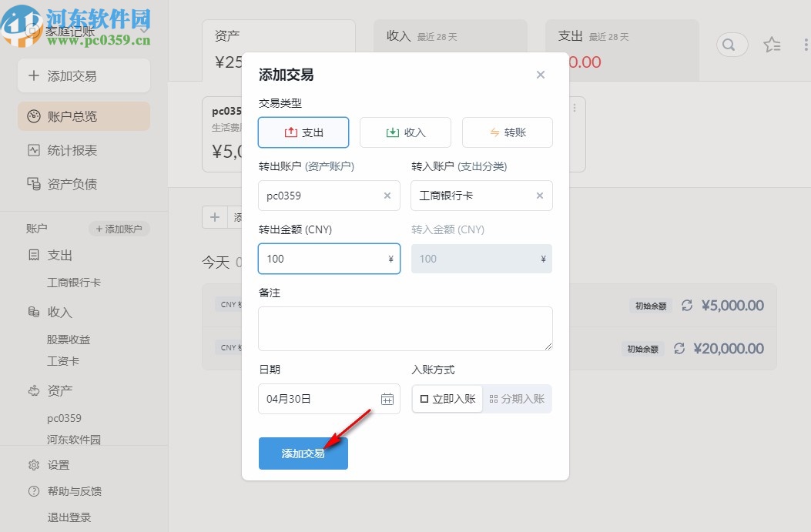The height and width of the screenshot is (532, 811).
Task: Click the blue 添加交易 button
Action: point(303,453)
